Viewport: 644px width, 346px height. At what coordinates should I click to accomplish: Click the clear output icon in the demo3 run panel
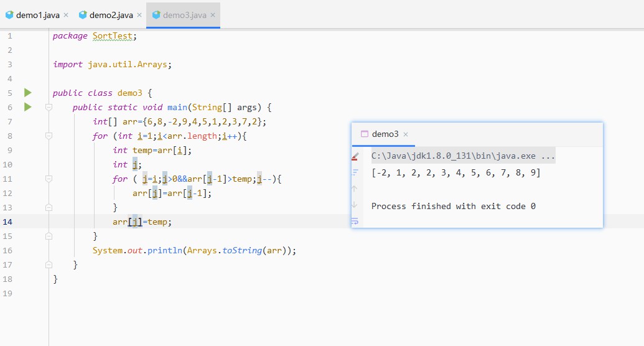pos(355,157)
